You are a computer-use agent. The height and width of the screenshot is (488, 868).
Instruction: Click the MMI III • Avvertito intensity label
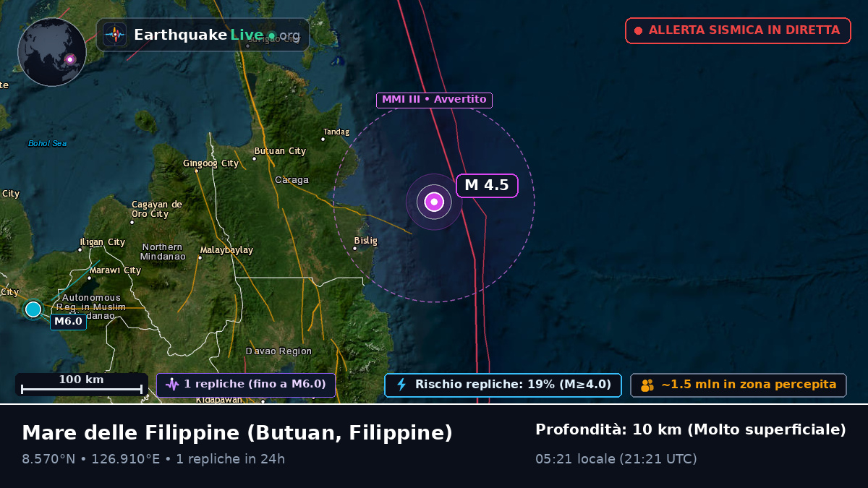[x=434, y=100]
